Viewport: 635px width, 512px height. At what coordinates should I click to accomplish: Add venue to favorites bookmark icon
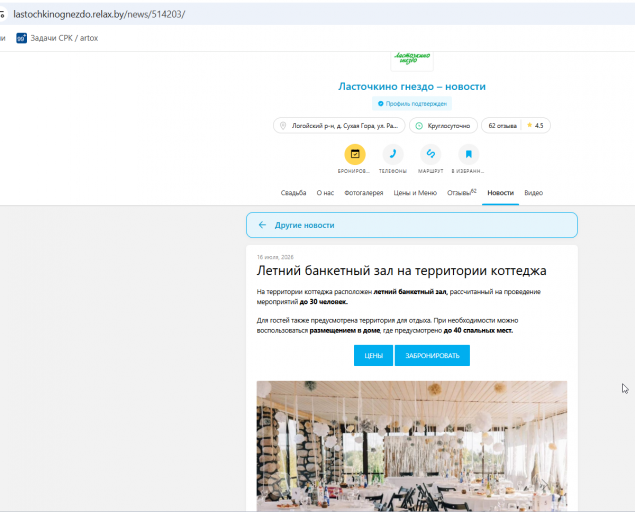tap(469, 154)
